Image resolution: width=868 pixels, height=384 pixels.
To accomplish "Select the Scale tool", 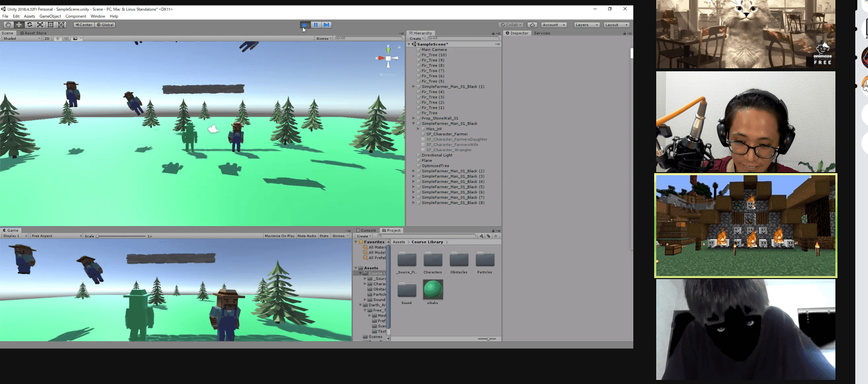I will click(40, 25).
